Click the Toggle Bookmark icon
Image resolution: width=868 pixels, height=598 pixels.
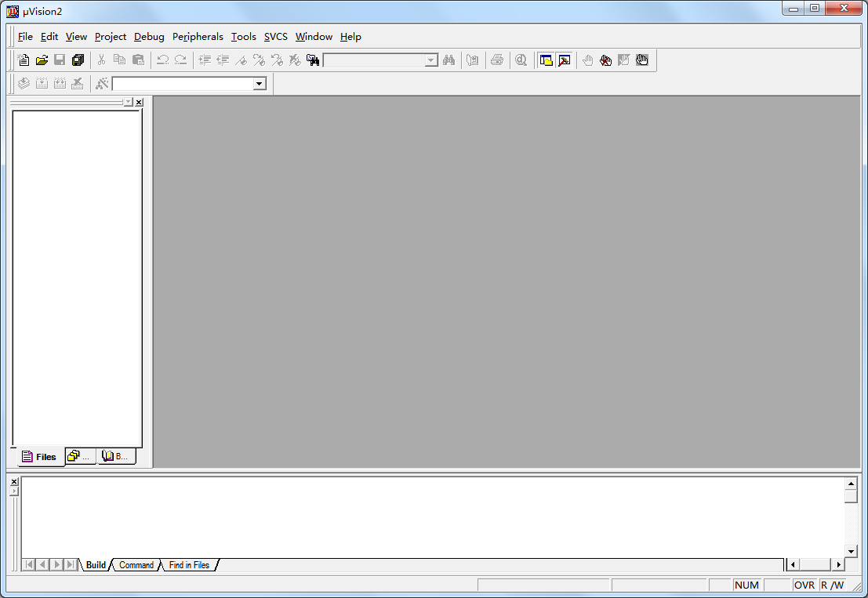point(241,60)
